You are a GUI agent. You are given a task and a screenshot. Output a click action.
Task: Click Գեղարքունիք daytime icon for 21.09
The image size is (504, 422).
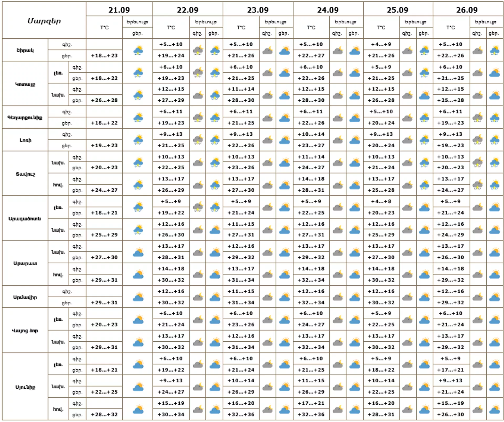(x=138, y=117)
